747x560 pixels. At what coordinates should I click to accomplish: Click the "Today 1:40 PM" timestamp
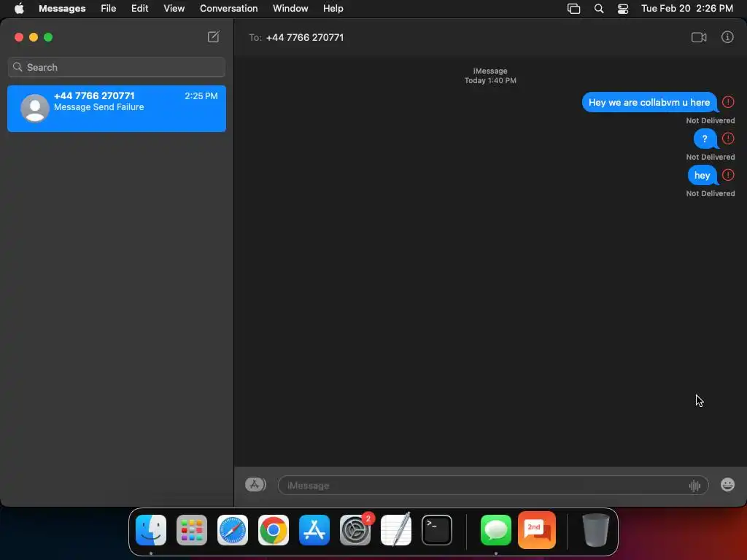pos(490,80)
